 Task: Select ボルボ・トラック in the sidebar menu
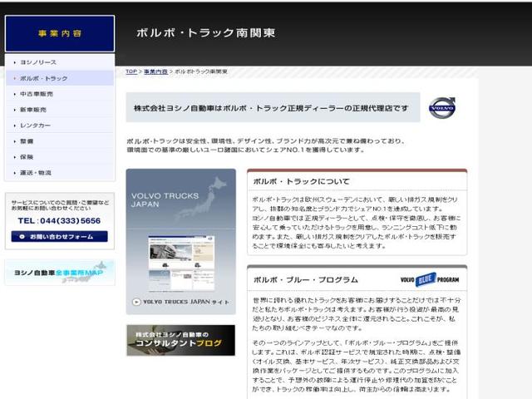tap(43, 78)
